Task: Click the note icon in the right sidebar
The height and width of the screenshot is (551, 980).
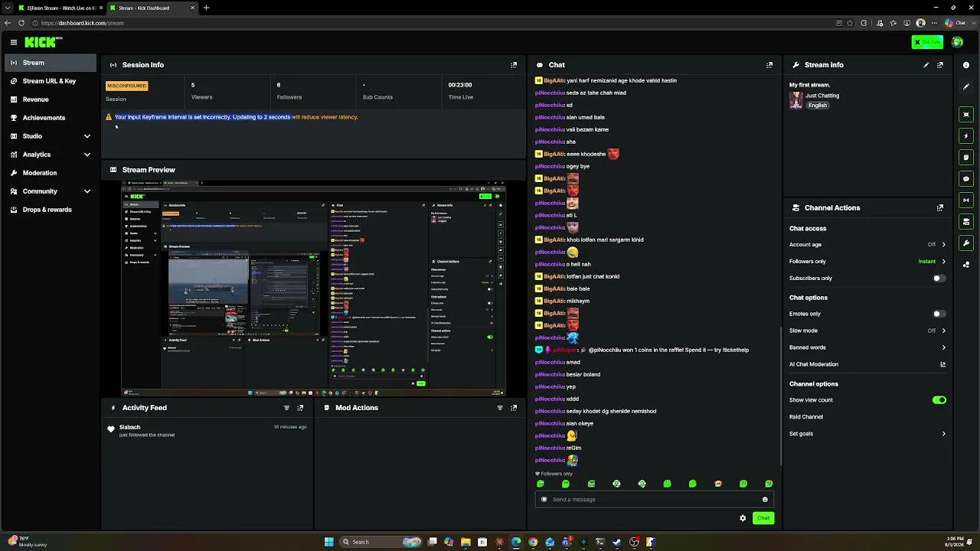Action: point(966,158)
